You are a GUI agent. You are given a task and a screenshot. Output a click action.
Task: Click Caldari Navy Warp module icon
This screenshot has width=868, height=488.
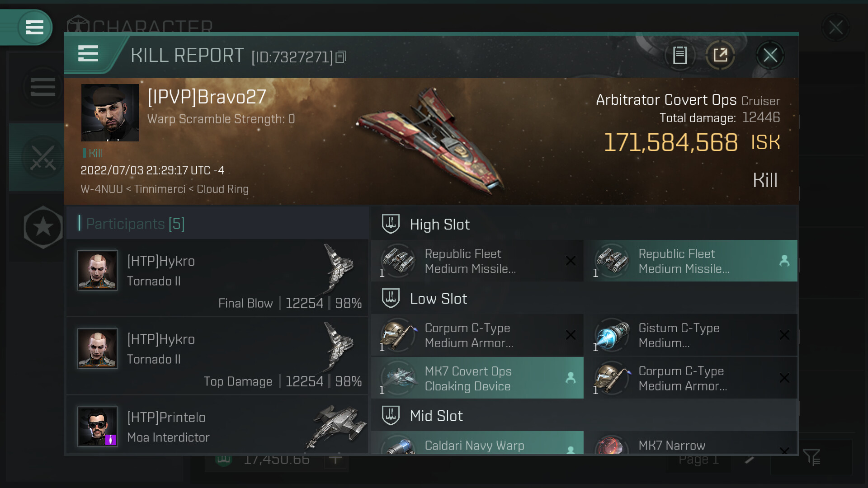click(x=398, y=445)
